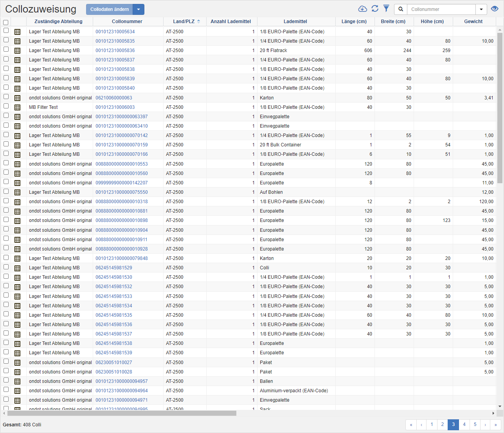504x433 pixels.
Task: Sort by the Land/PLZ column header
Action: (x=184, y=22)
